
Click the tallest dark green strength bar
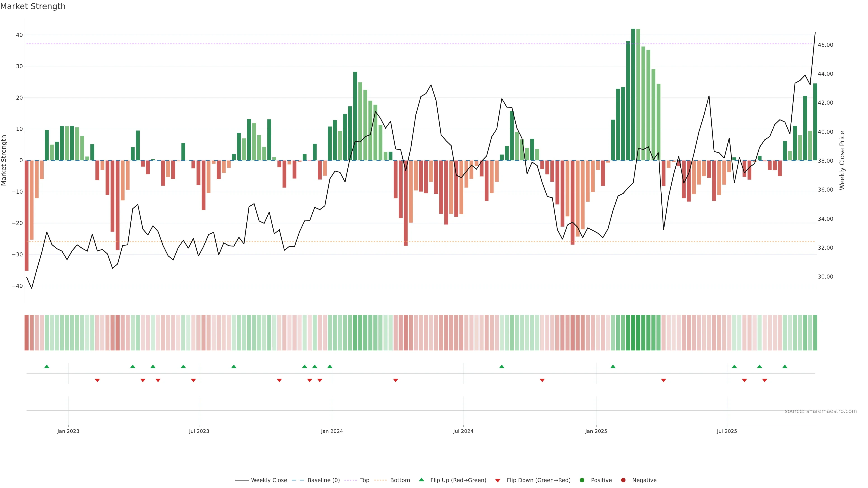(x=633, y=94)
